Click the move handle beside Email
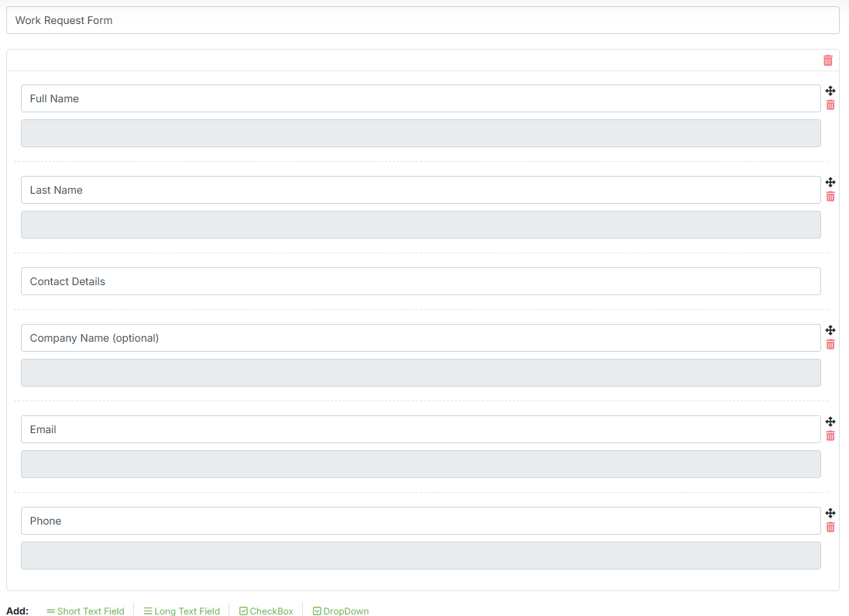Image resolution: width=849 pixels, height=616 pixels. click(830, 422)
